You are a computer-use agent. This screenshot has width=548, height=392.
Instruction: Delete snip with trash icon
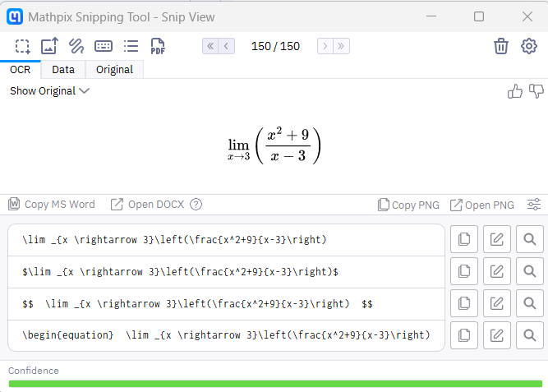[x=501, y=46]
